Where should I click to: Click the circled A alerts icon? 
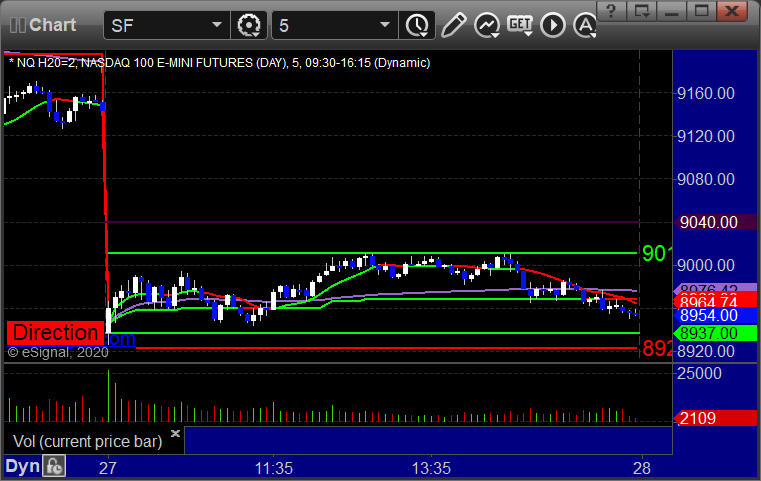pos(582,24)
